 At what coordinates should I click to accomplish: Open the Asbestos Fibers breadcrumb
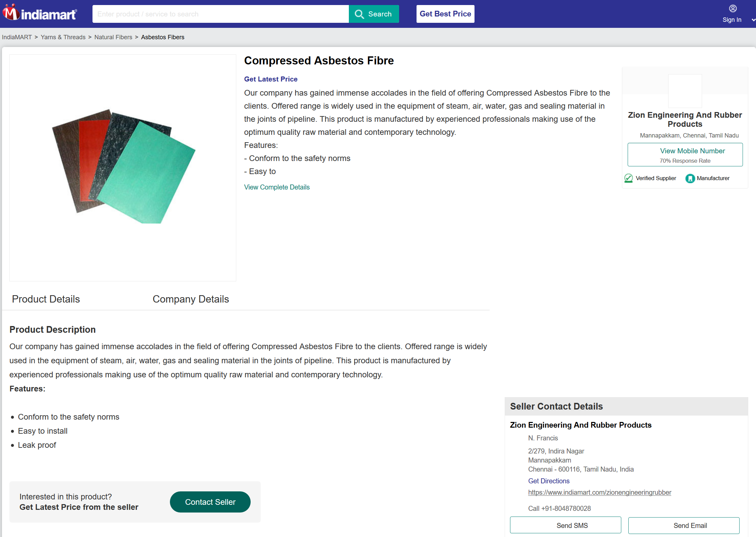(163, 37)
